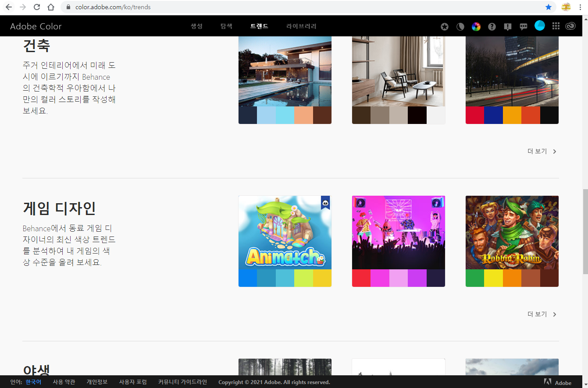Select lime yellow-green swatch under Animatch
This screenshot has width=588, height=388.
303,278
